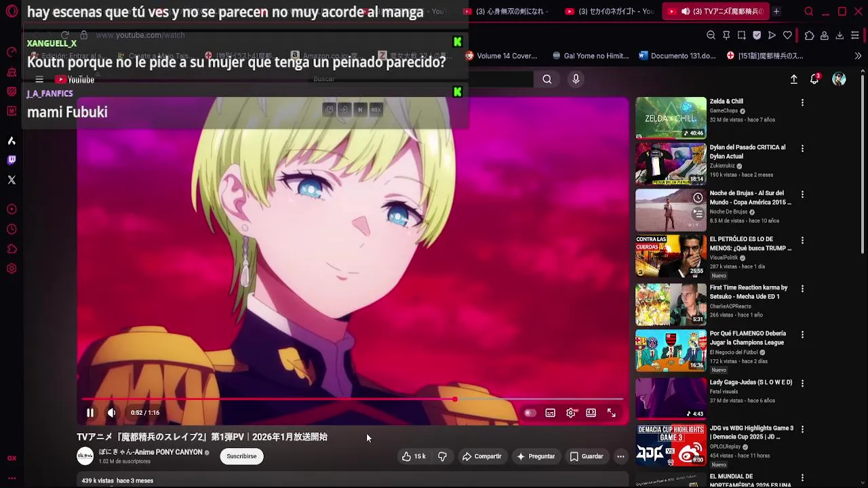This screenshot has height=488, width=868.
Task: Open Opera sidebar history clock icon
Action: [x=12, y=229]
